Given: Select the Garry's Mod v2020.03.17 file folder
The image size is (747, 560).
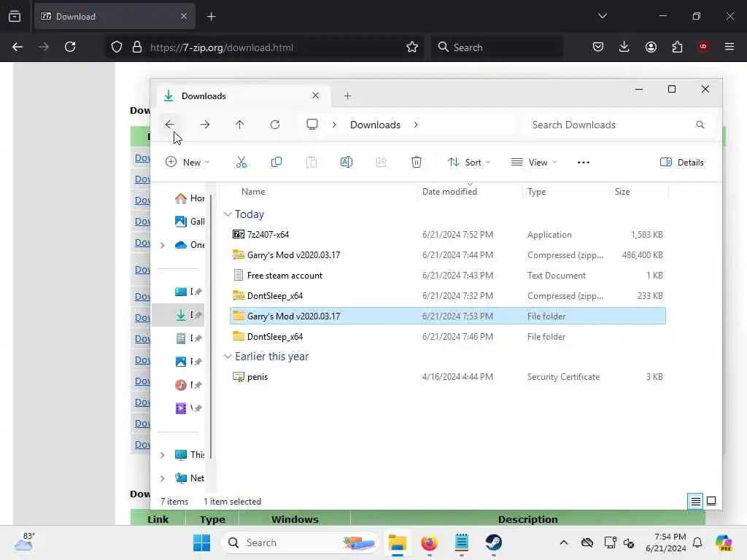Looking at the screenshot, I should click(448, 316).
